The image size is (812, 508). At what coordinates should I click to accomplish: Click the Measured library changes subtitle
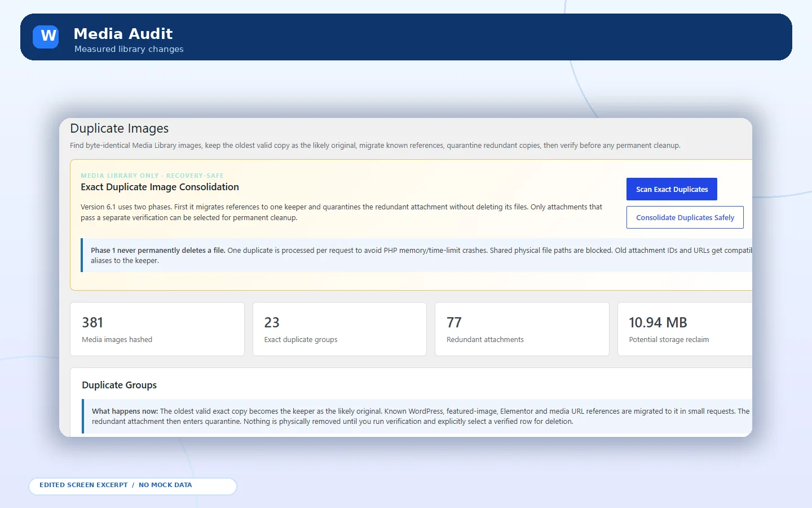click(129, 49)
